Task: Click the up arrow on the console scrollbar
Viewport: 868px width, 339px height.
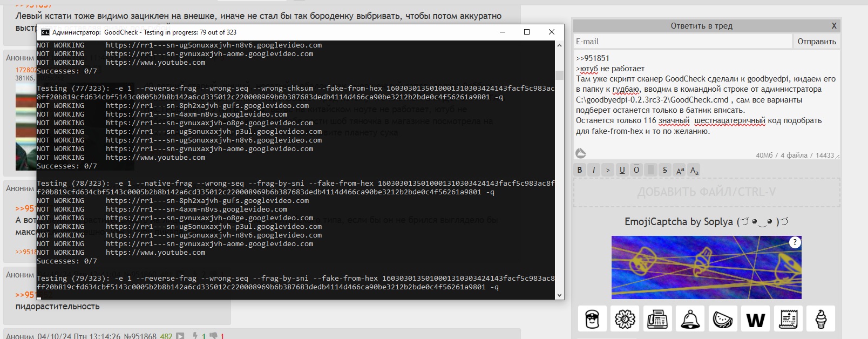Action: click(x=559, y=45)
